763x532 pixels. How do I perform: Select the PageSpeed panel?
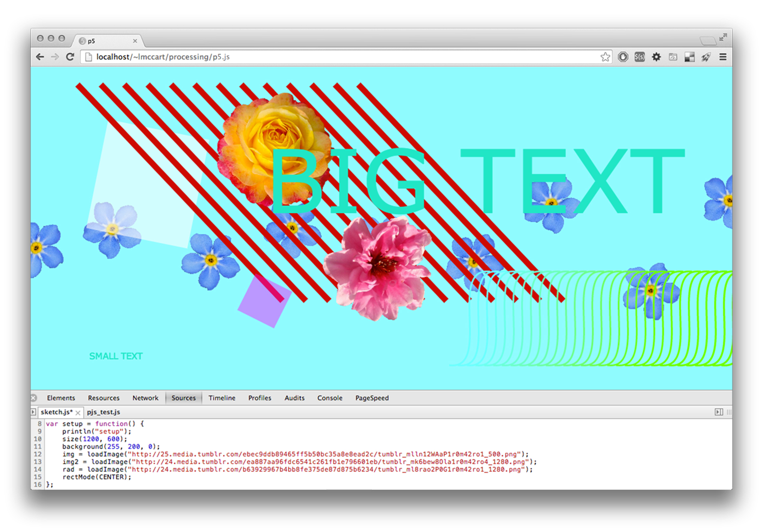click(372, 398)
